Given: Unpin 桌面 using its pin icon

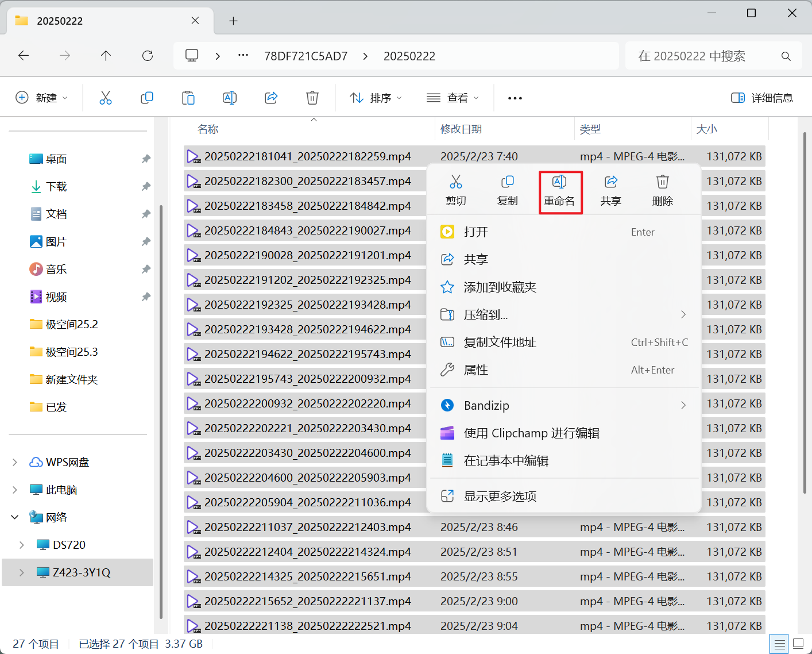Looking at the screenshot, I should tap(146, 159).
